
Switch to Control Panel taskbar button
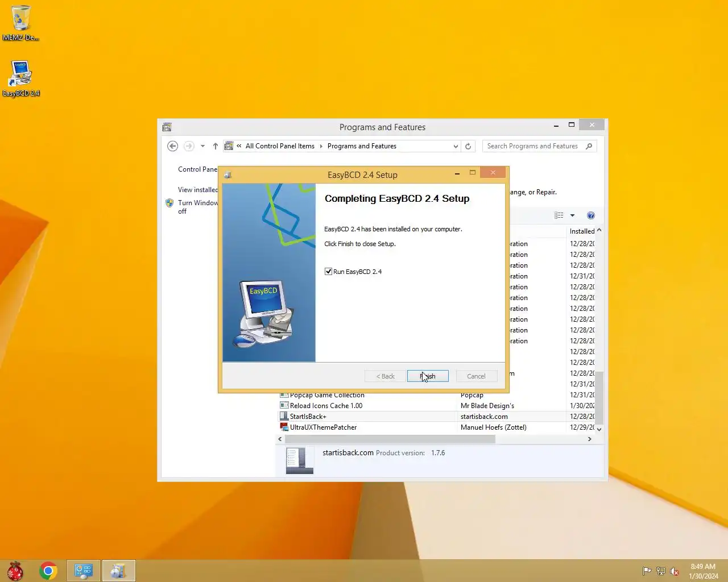click(84, 571)
